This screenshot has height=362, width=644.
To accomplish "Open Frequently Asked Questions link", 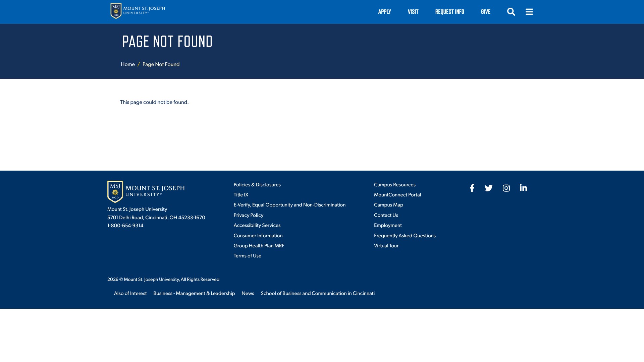I will tap(405, 236).
